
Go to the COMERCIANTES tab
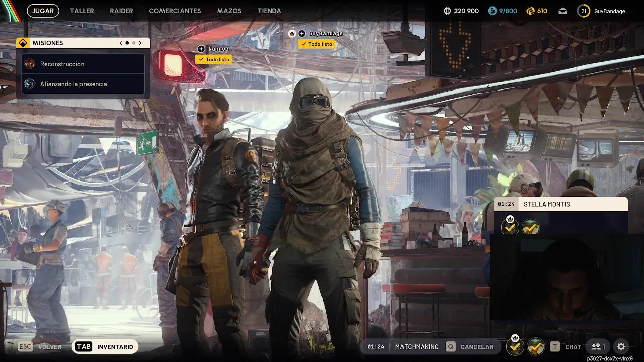click(175, 11)
